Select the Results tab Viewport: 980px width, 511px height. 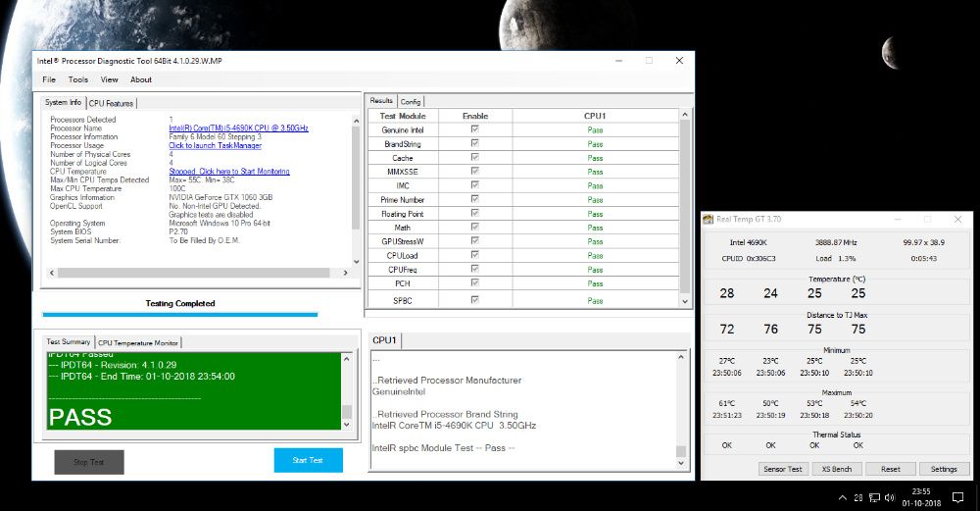coord(381,100)
